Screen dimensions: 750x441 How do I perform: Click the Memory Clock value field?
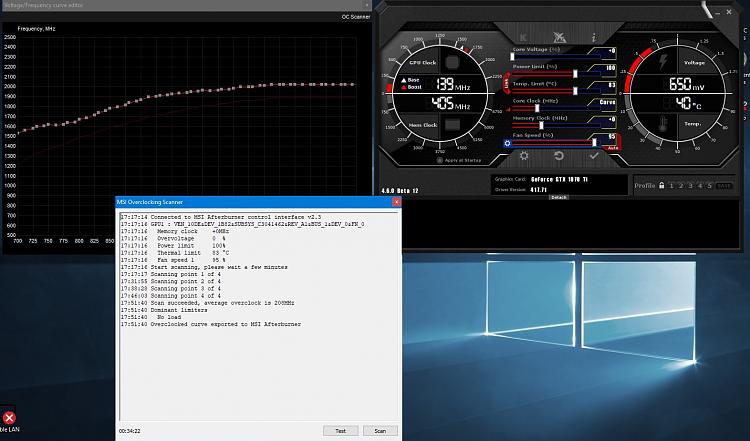pos(606,120)
